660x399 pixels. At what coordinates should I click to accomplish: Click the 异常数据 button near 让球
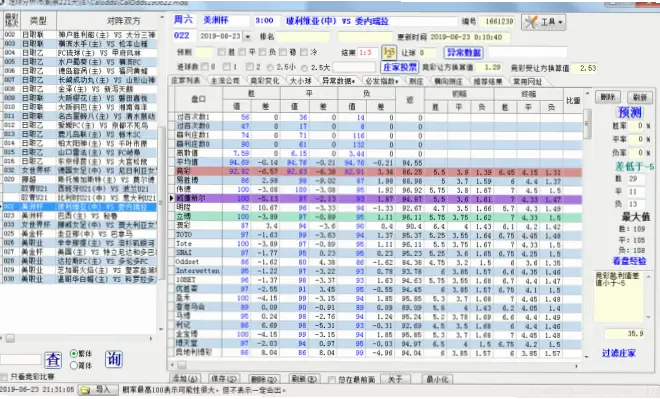click(463, 53)
